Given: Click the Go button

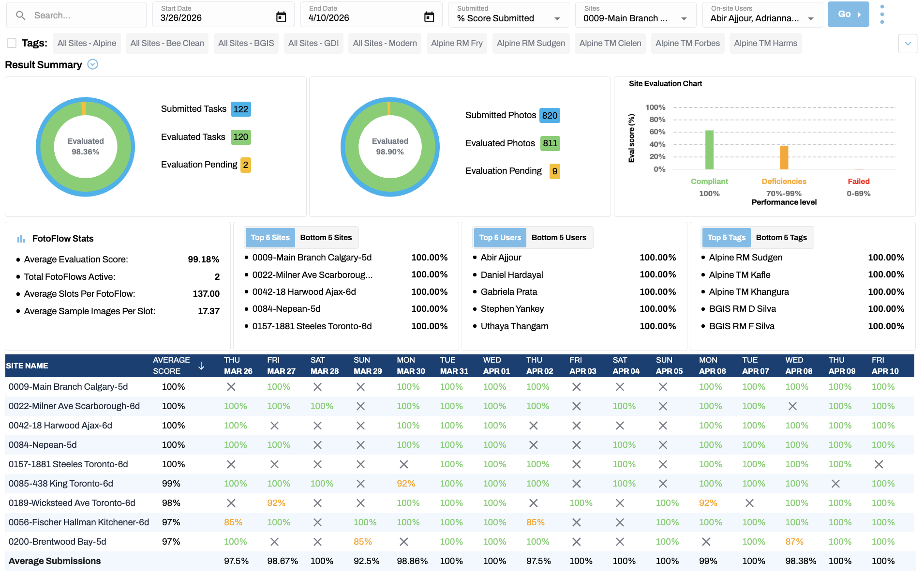Looking at the screenshot, I should coord(848,15).
